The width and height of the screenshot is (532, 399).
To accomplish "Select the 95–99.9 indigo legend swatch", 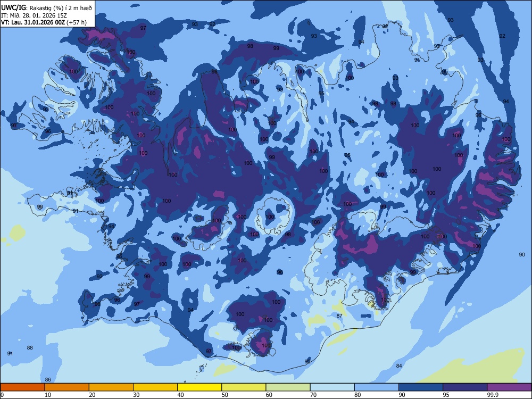I will [x=465, y=387].
